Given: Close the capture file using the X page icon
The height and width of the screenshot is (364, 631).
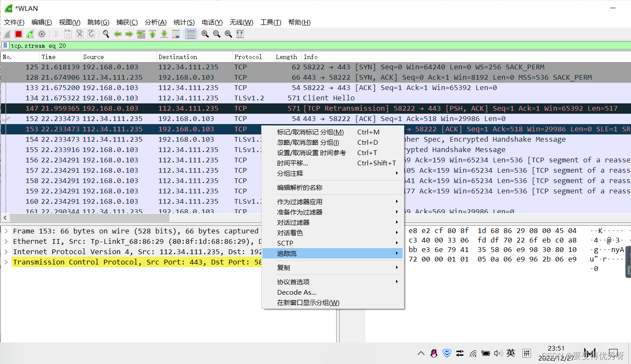Looking at the screenshot, I should click(79, 34).
